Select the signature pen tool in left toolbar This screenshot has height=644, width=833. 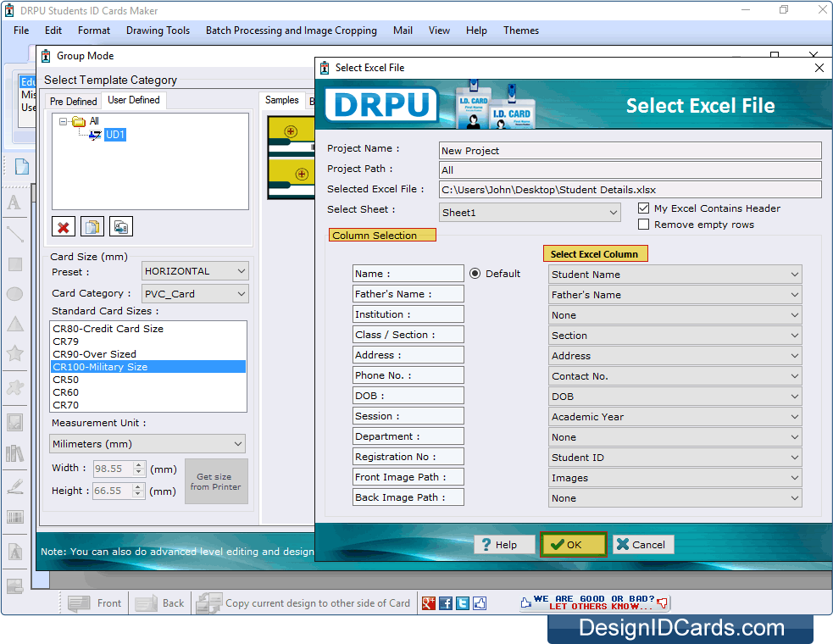14,486
